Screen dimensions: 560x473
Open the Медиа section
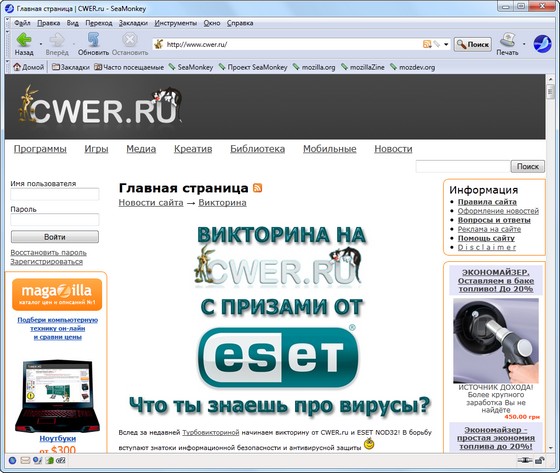(141, 149)
